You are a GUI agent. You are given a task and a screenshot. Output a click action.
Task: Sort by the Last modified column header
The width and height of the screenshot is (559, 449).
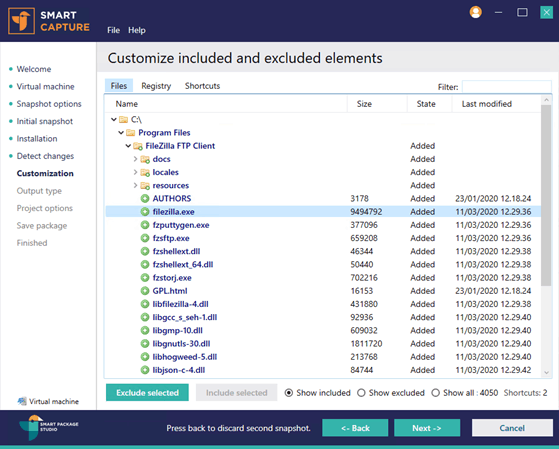click(x=487, y=104)
